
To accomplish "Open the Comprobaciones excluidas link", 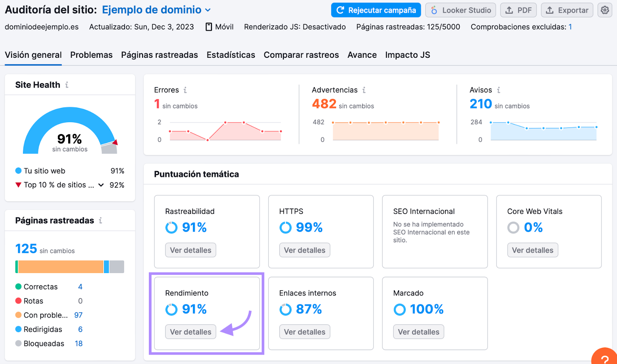I will pyautogui.click(x=570, y=27).
